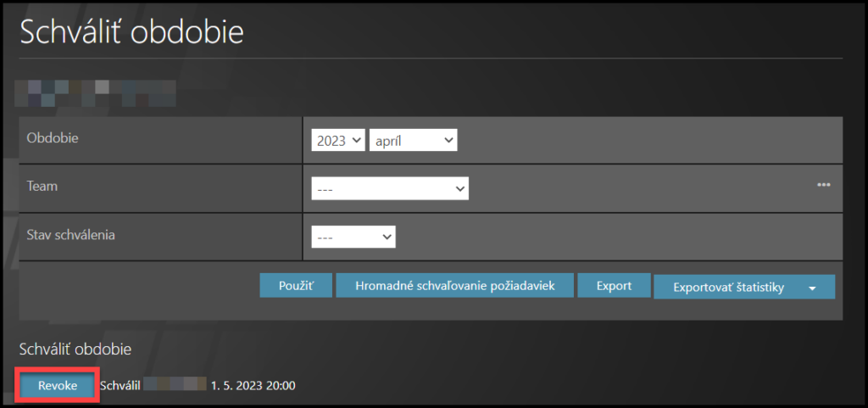Expand the Exportovať štatistiky caret arrow
868x408 pixels.
click(x=812, y=288)
